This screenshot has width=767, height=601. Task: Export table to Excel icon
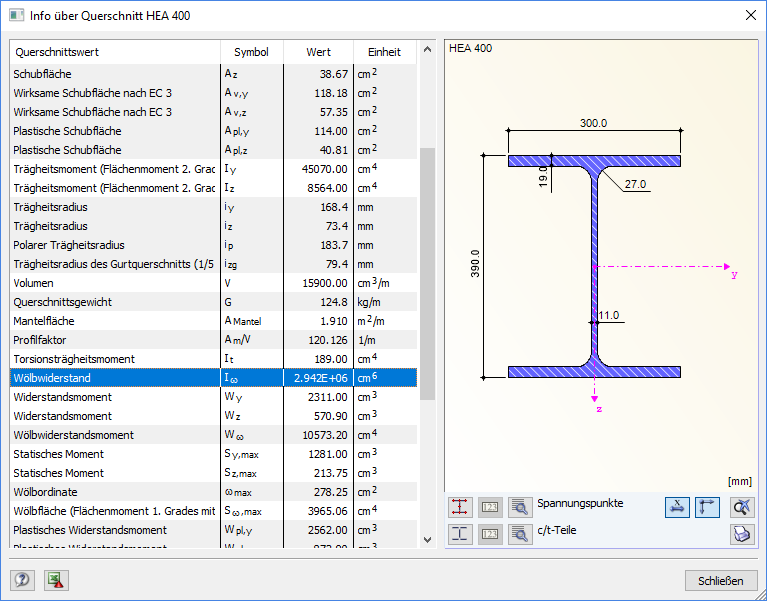(x=56, y=580)
